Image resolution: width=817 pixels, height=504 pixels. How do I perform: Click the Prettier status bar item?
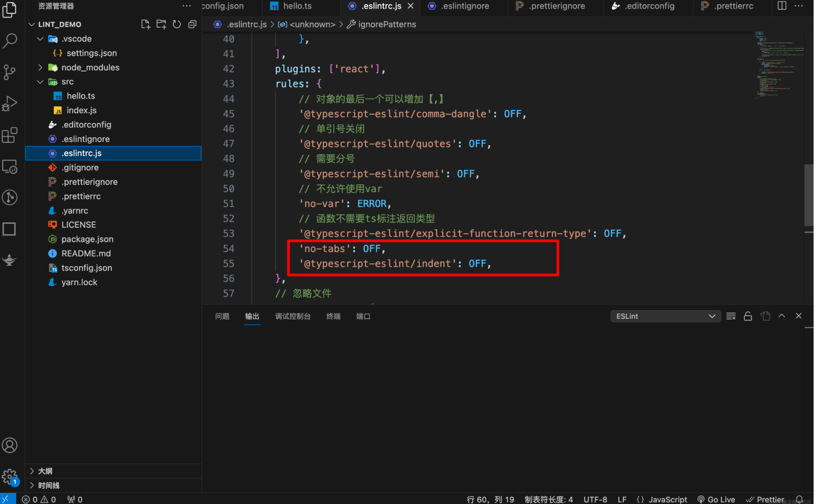(765, 499)
